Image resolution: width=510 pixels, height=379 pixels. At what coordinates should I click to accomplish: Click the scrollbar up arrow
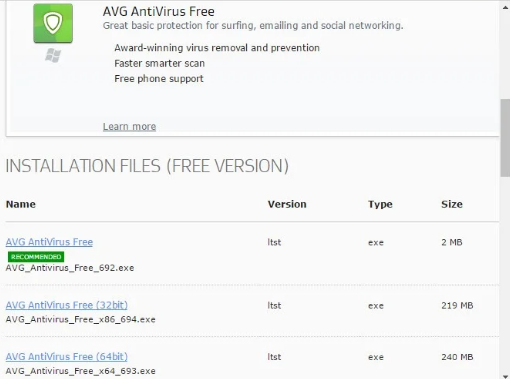tap(505, 7)
